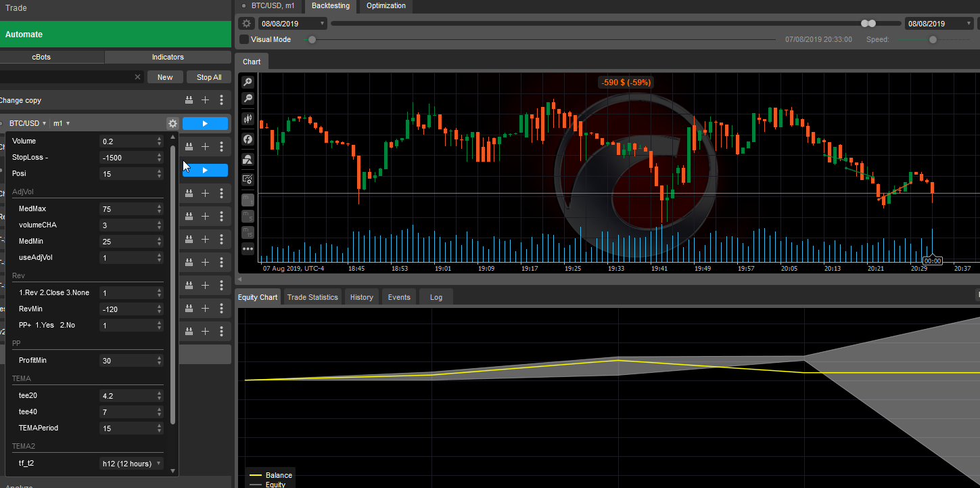Screen dimensions: 980x488
Task: Open the backtesting start date picker
Action: coord(293,24)
